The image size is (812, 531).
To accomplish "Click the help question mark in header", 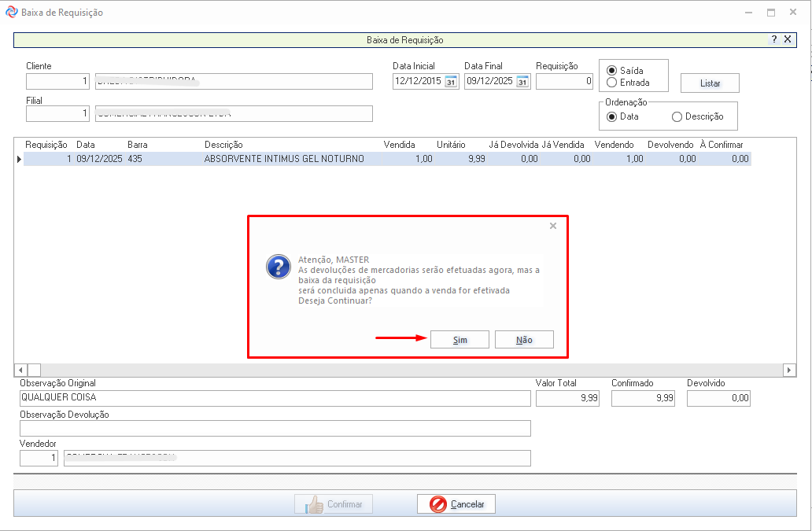I will coord(774,39).
